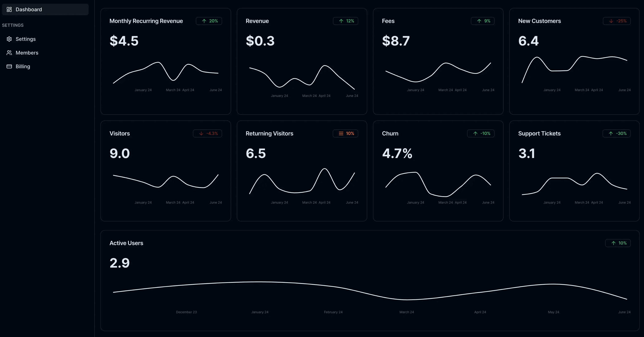This screenshot has width=644, height=337.
Task: Click the $8.7 fees figure
Action: 396,41
